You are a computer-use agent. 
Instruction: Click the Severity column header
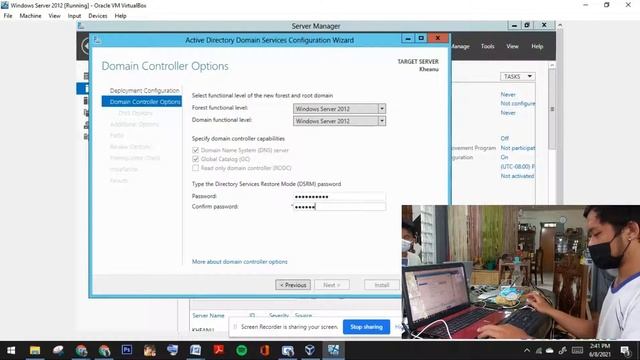click(278, 316)
